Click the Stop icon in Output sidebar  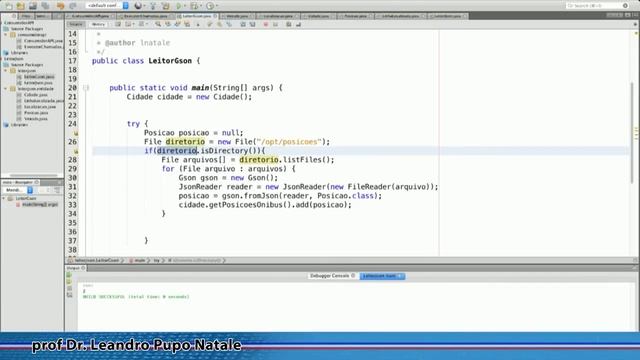pyautogui.click(x=69, y=288)
